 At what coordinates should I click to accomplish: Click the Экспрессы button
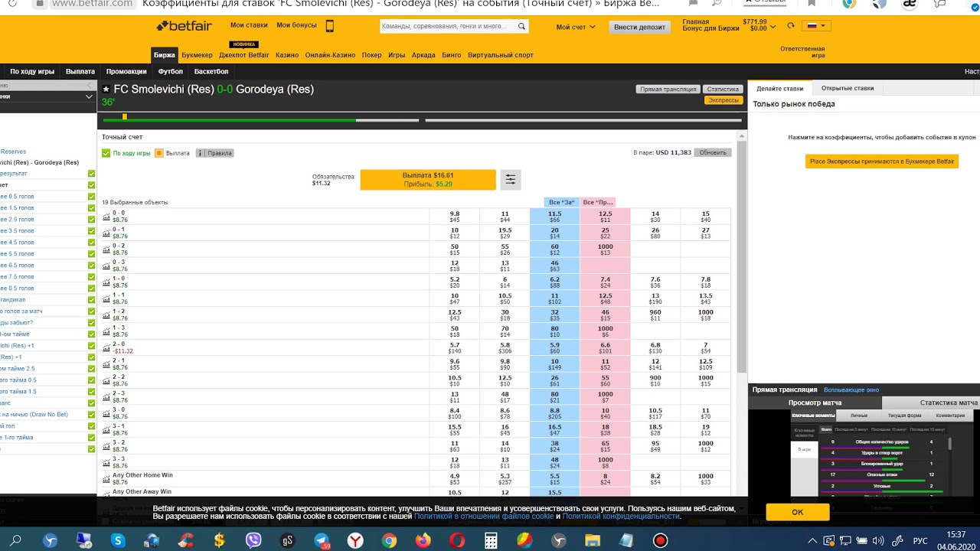tap(724, 100)
